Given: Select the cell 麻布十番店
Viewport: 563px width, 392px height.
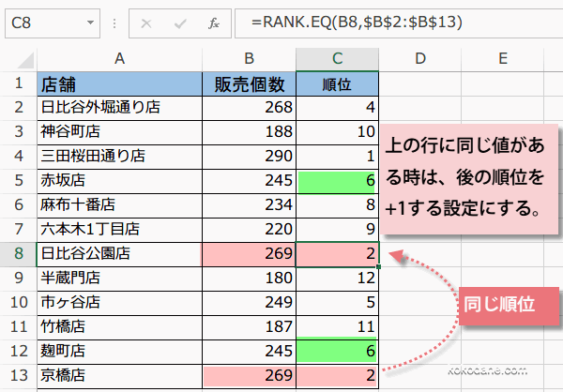Looking at the screenshot, I should coord(119,205).
